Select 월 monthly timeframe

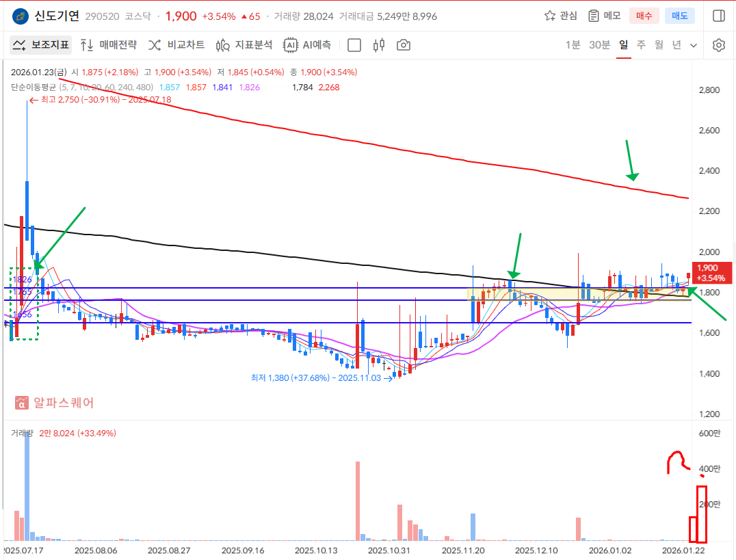(x=659, y=45)
